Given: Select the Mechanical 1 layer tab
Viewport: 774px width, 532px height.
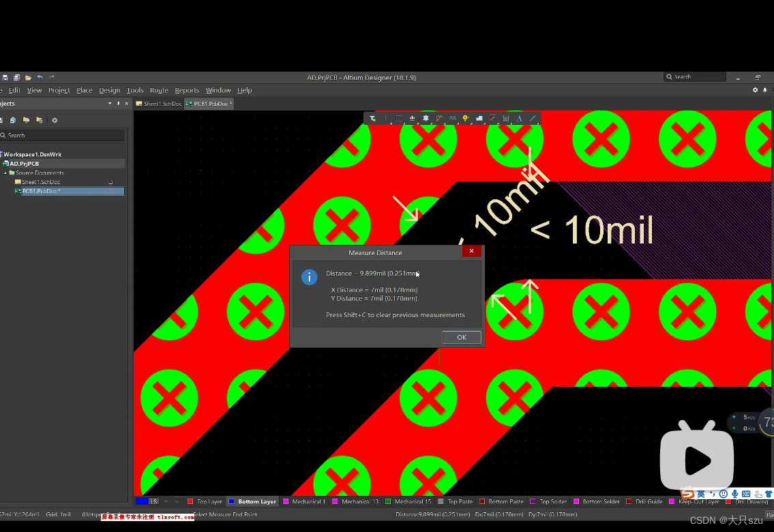Looking at the screenshot, I should click(304, 501).
